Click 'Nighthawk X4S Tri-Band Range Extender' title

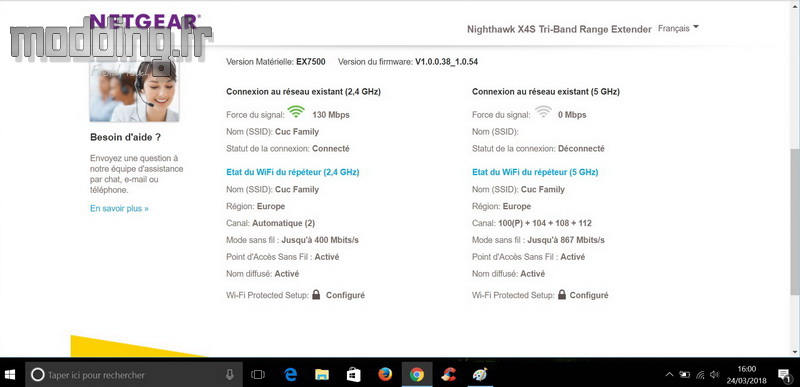coord(559,30)
